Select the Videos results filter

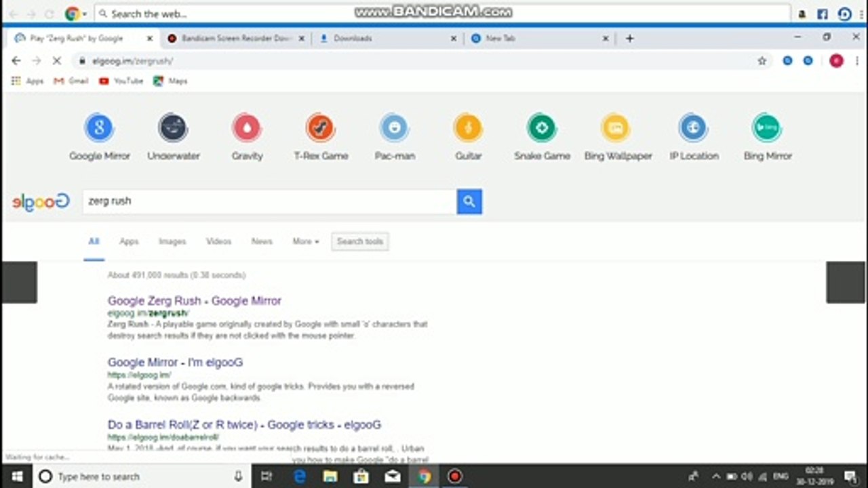coord(218,241)
